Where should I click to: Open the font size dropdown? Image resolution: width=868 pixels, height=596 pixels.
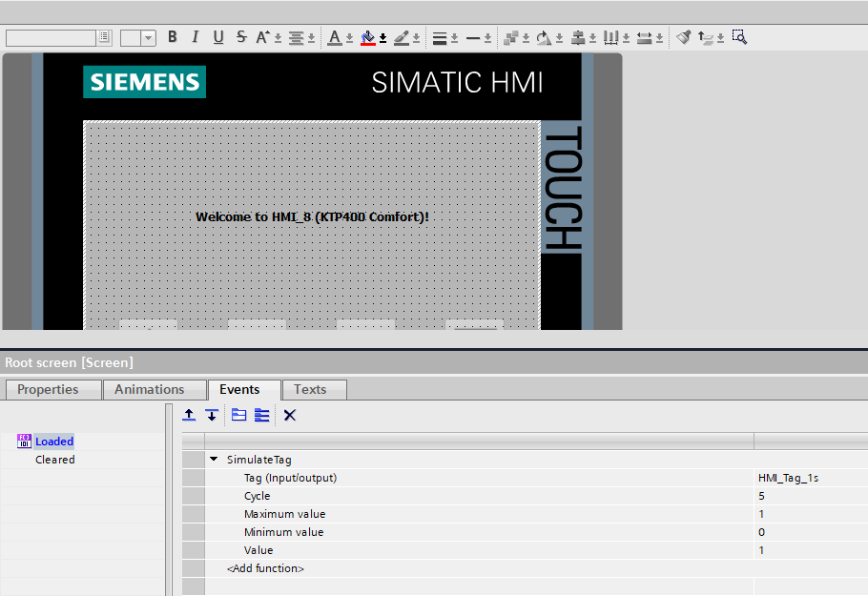pyautogui.click(x=149, y=38)
